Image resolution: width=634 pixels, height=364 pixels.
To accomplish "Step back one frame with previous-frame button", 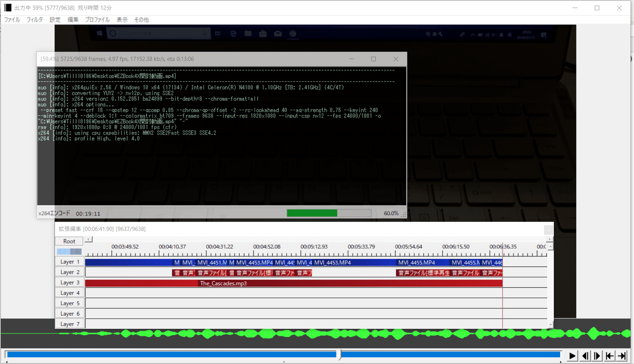I will 585,356.
